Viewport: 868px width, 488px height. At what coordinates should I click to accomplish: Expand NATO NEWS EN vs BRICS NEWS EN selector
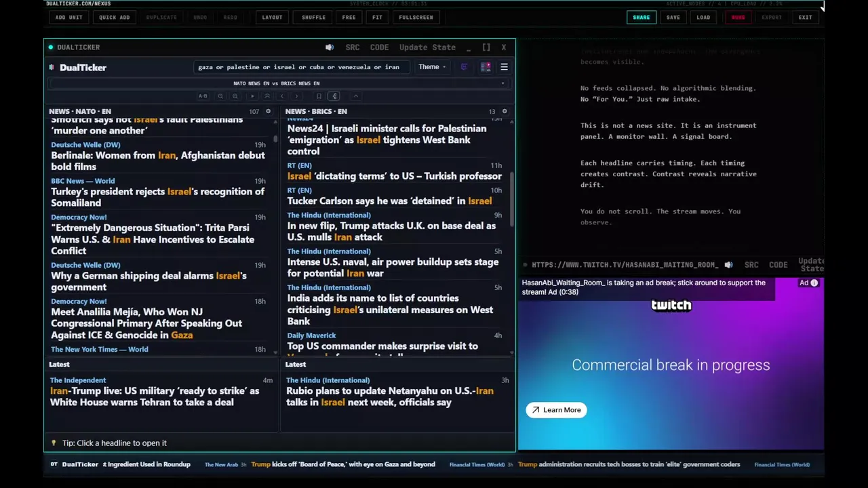(x=277, y=83)
